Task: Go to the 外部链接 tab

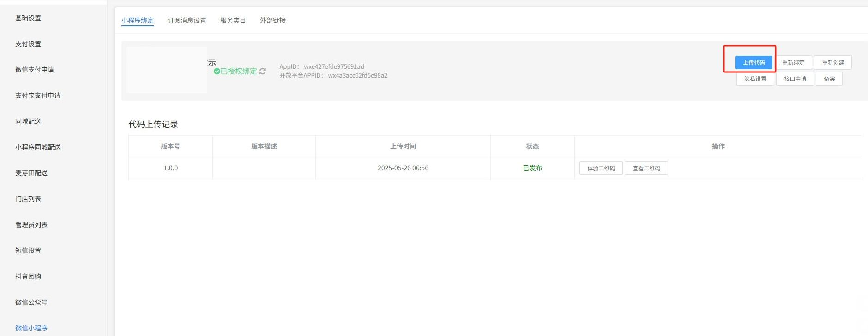Action: coord(272,20)
